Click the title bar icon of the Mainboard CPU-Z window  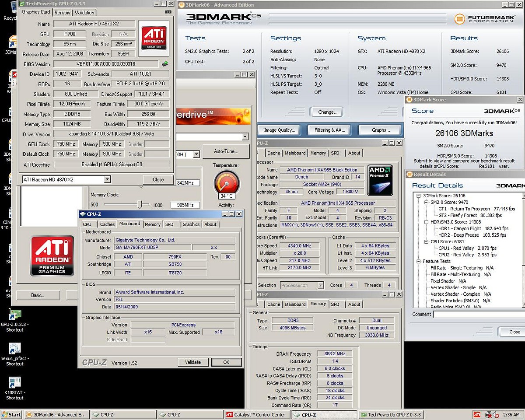tap(83, 214)
